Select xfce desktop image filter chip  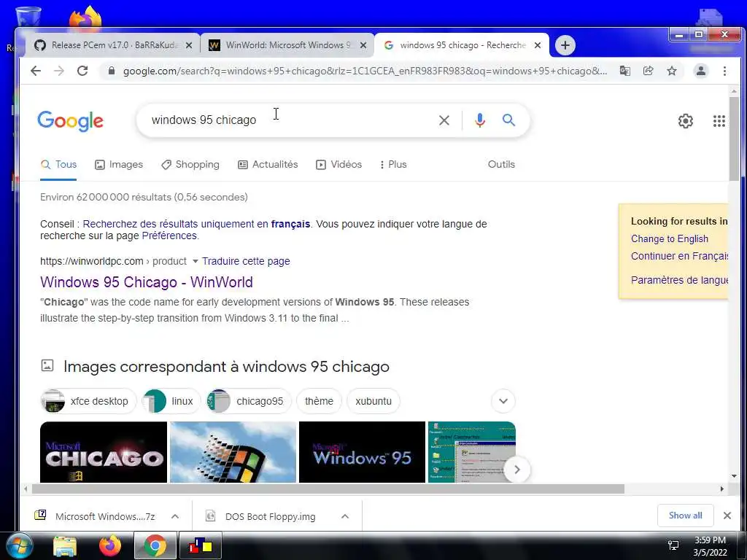[88, 401]
